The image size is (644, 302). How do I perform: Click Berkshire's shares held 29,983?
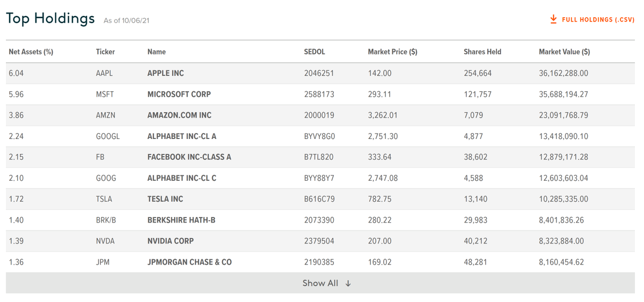tap(475, 220)
